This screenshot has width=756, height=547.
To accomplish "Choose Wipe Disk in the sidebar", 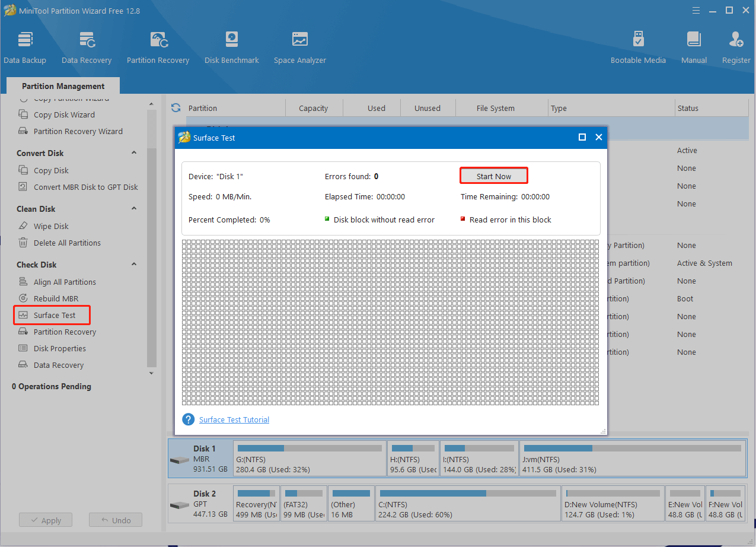I will point(51,227).
